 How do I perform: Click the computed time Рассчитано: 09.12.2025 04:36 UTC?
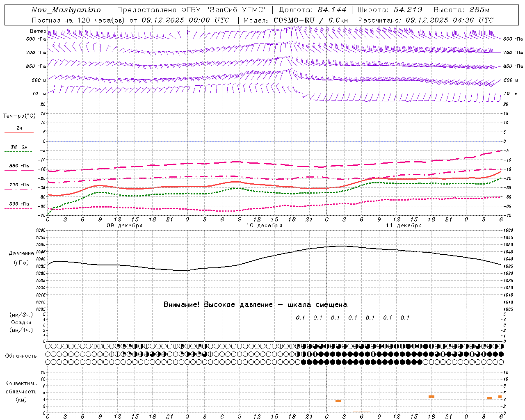(426, 20)
